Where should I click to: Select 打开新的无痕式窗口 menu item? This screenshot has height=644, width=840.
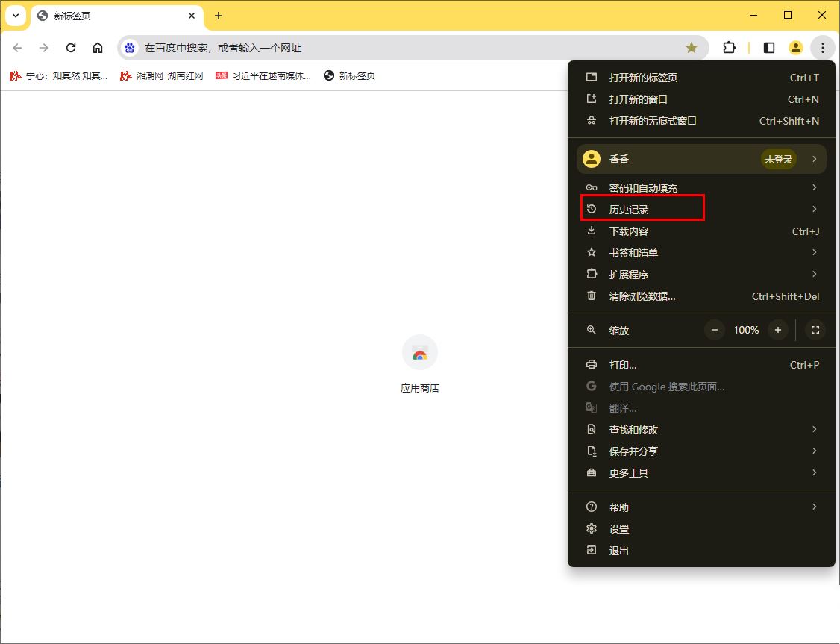(x=701, y=121)
